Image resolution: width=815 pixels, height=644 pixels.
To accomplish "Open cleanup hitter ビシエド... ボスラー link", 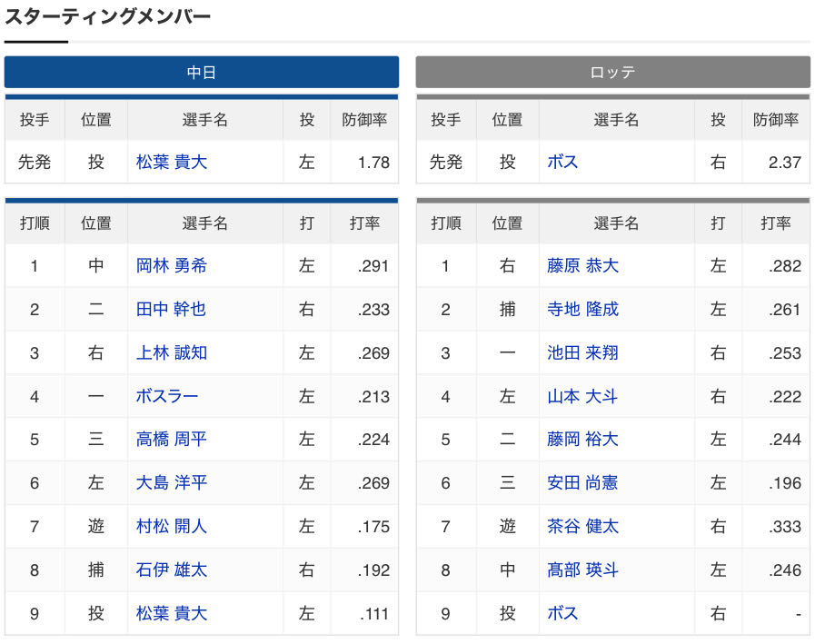I will pos(167,397).
